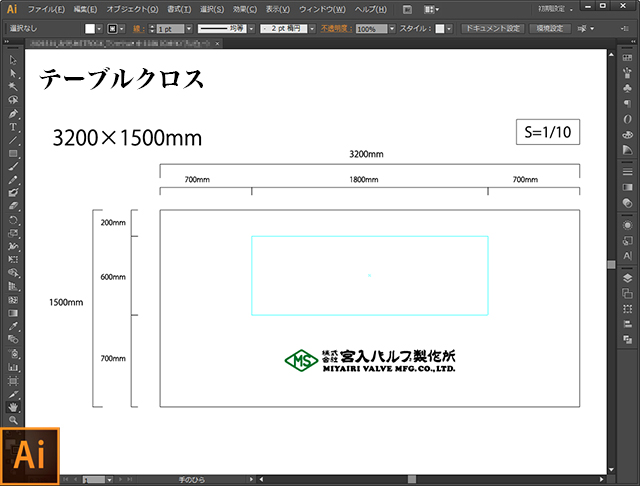
Task: Select the Lasso tool
Action: (13, 100)
